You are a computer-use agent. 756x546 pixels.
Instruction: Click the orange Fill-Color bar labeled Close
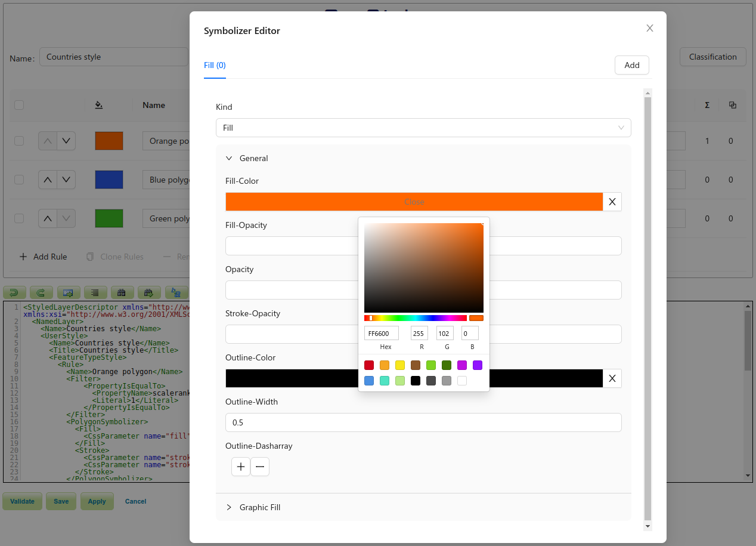click(x=414, y=202)
